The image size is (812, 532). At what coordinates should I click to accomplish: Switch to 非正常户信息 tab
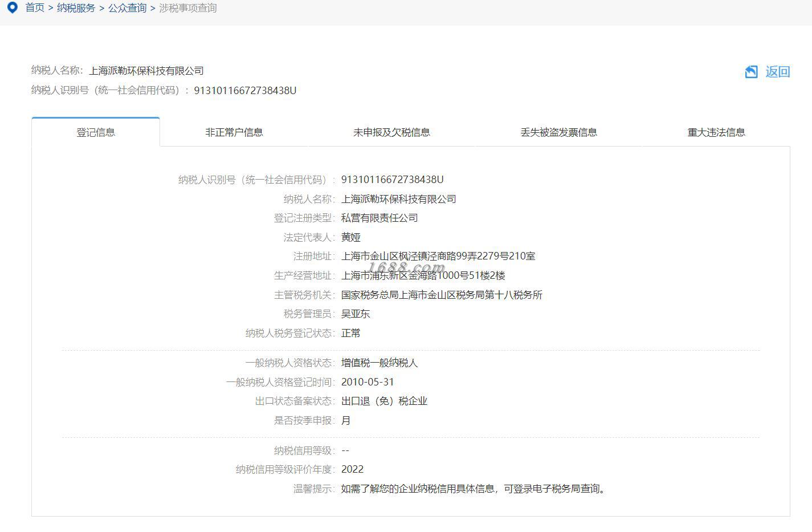[234, 132]
